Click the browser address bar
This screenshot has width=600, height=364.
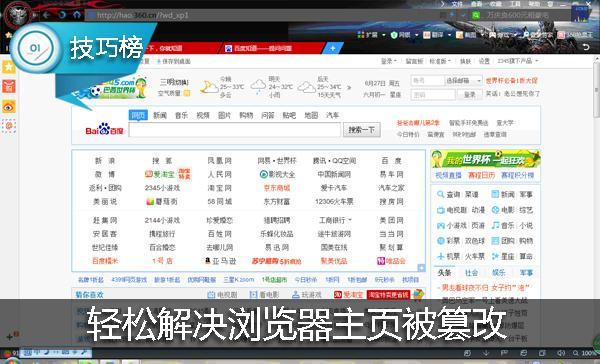point(264,15)
